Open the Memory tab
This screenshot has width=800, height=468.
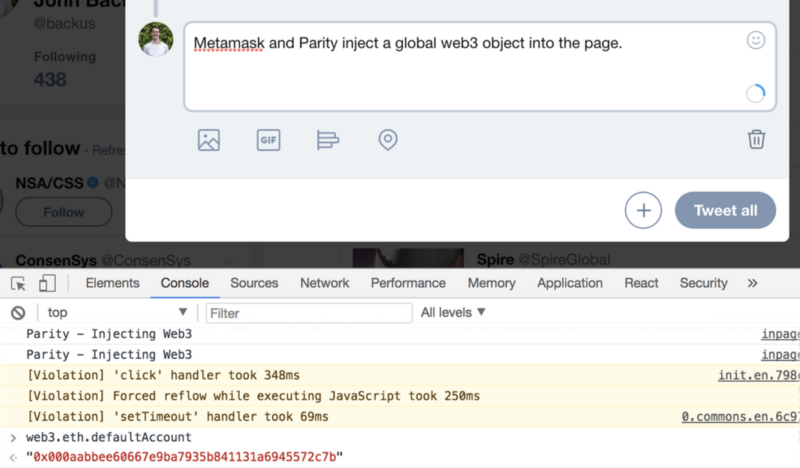point(491,283)
